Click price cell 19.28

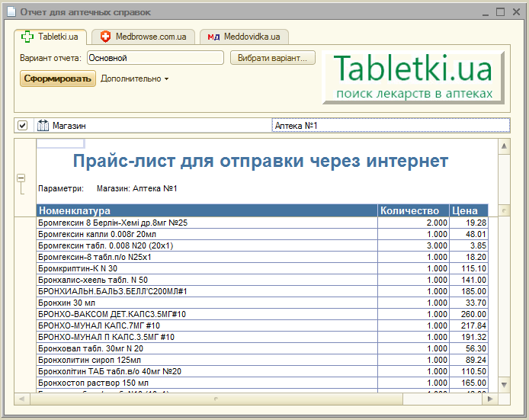469,223
